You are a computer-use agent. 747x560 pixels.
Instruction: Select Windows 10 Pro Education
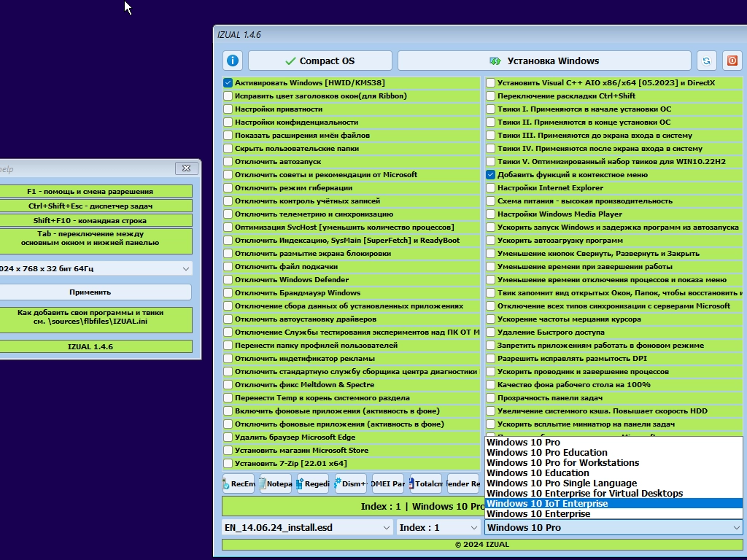click(614, 452)
